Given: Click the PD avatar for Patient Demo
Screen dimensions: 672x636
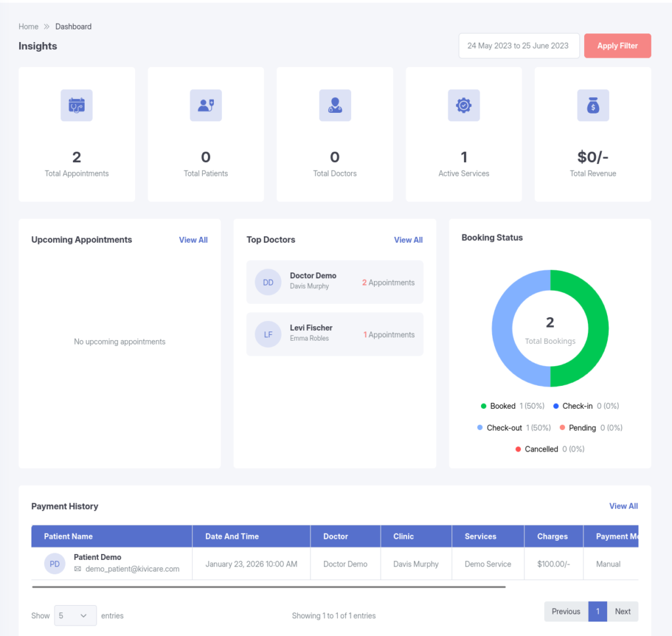Looking at the screenshot, I should tap(55, 563).
